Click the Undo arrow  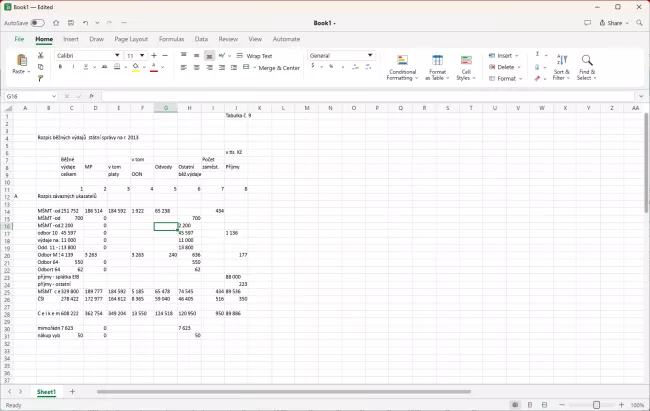pos(85,23)
